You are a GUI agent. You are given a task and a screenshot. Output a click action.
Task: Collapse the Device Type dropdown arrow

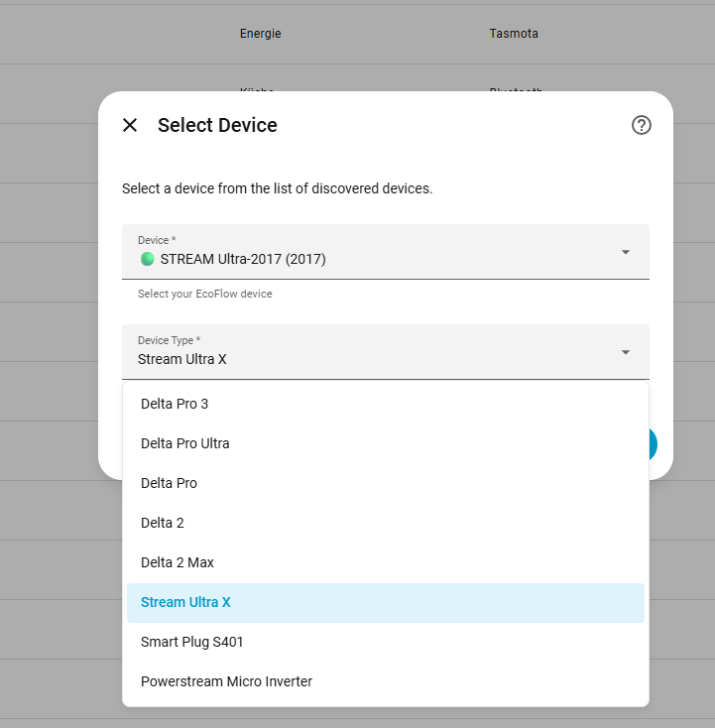click(626, 352)
